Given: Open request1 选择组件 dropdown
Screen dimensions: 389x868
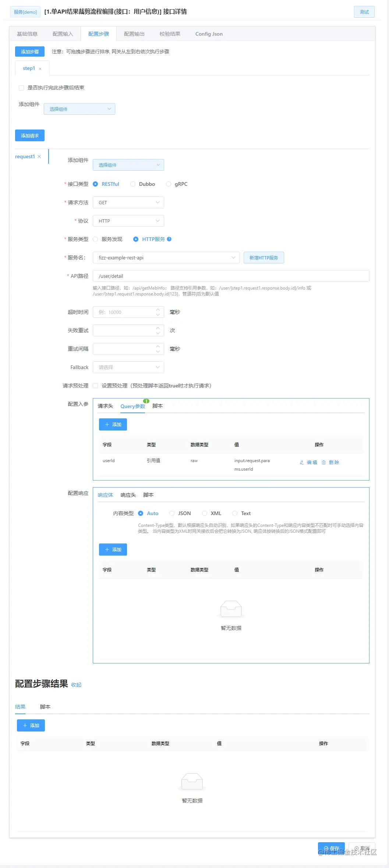Looking at the screenshot, I should pos(128,165).
